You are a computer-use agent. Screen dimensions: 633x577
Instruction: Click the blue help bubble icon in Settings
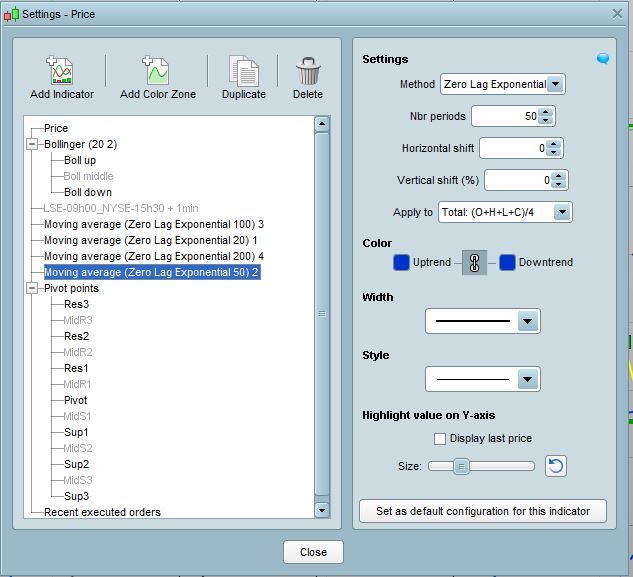click(x=603, y=59)
